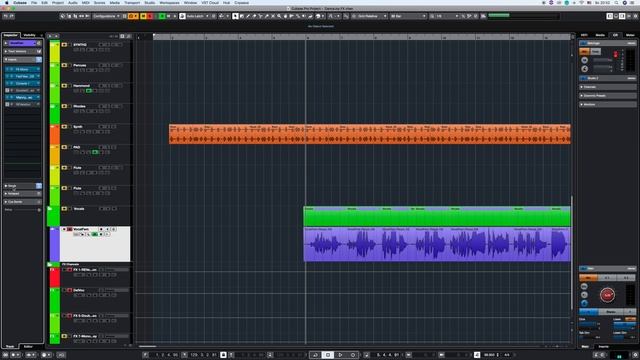The width and height of the screenshot is (640, 360).
Task: Open macOS Spotlight search icon
Action: (x=616, y=2)
